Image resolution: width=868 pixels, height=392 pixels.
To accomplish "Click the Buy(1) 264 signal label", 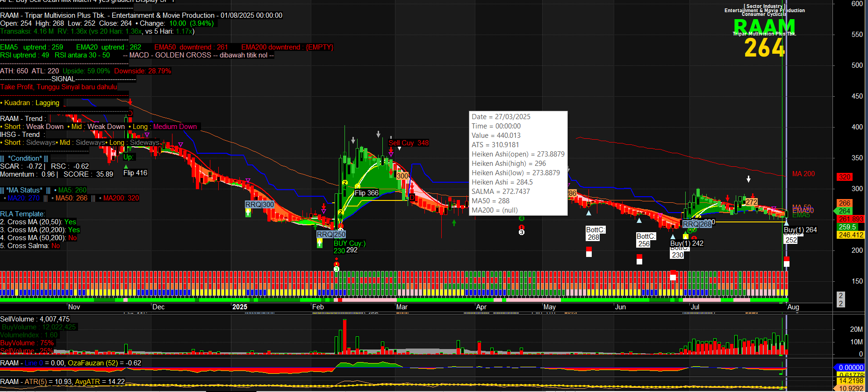I will pyautogui.click(x=800, y=230).
